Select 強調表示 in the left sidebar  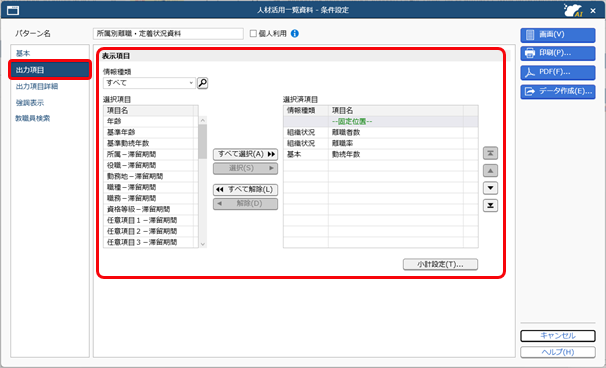coord(29,103)
